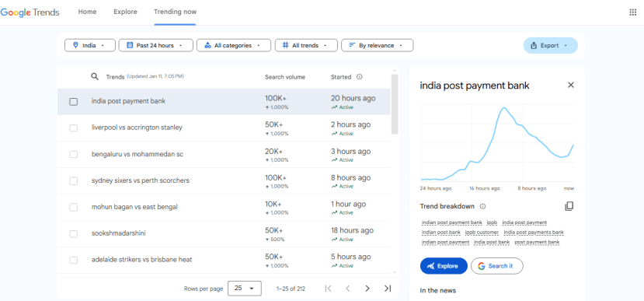Open the Google apps grid icon
Screen dimensions: 644x301
pos(632,12)
